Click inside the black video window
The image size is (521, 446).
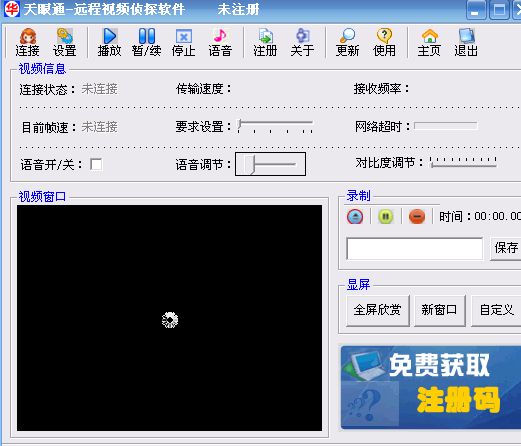click(169, 318)
